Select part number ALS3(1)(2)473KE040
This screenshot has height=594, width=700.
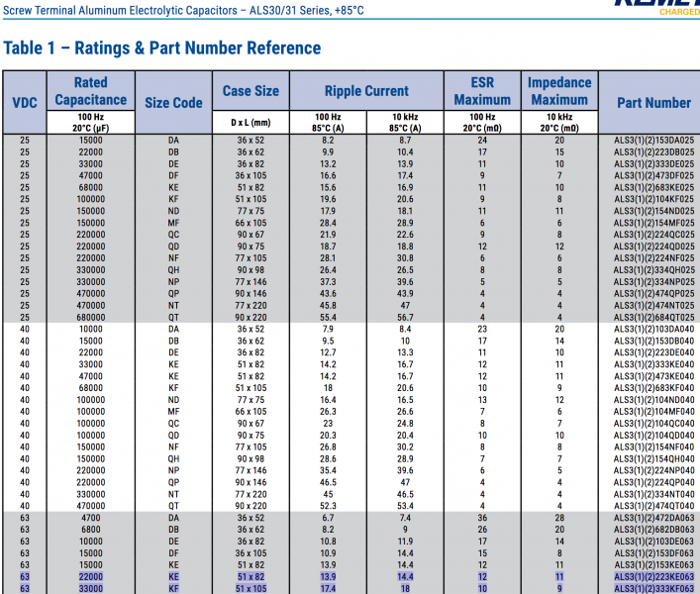tap(654, 376)
